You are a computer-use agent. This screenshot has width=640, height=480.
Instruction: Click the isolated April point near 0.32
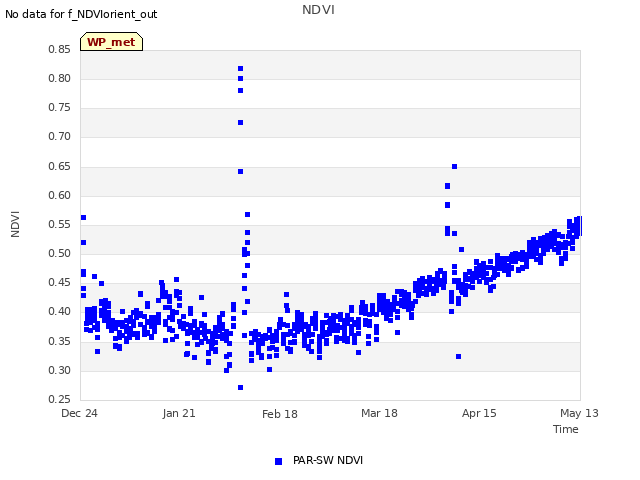click(458, 357)
